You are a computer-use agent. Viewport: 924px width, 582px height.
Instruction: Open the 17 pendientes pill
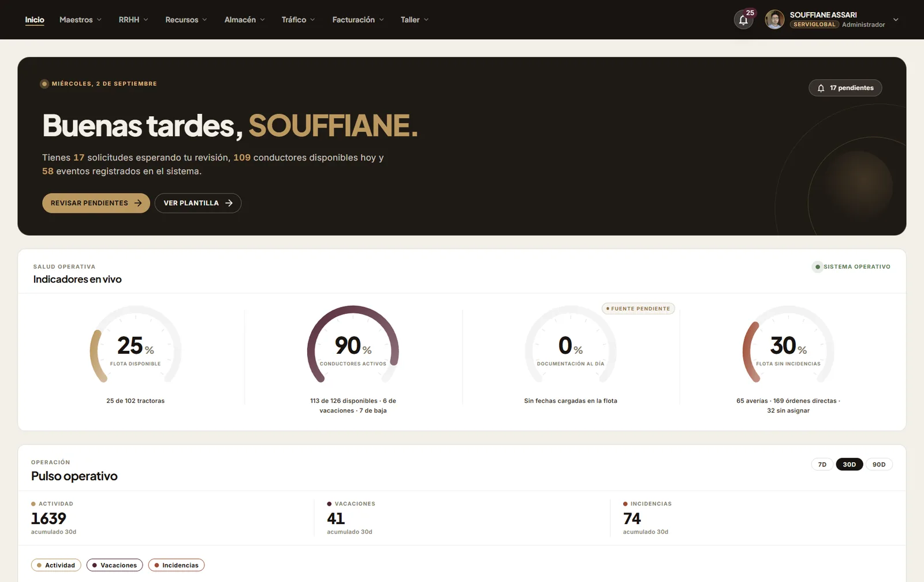(x=845, y=88)
